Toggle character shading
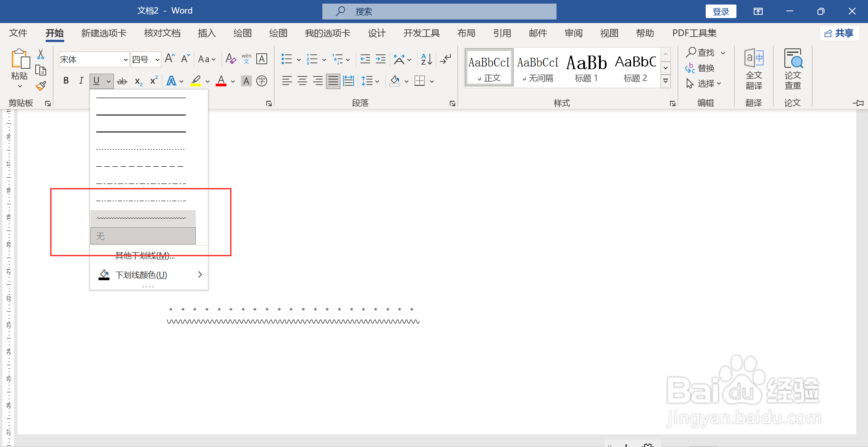This screenshot has height=447, width=868. tap(246, 81)
